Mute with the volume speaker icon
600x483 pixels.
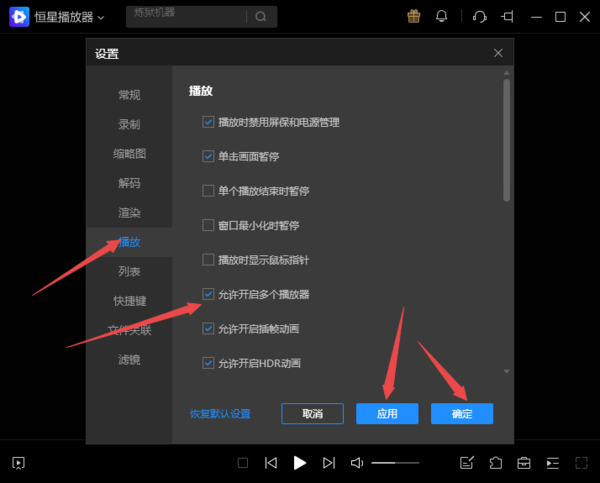pos(357,463)
